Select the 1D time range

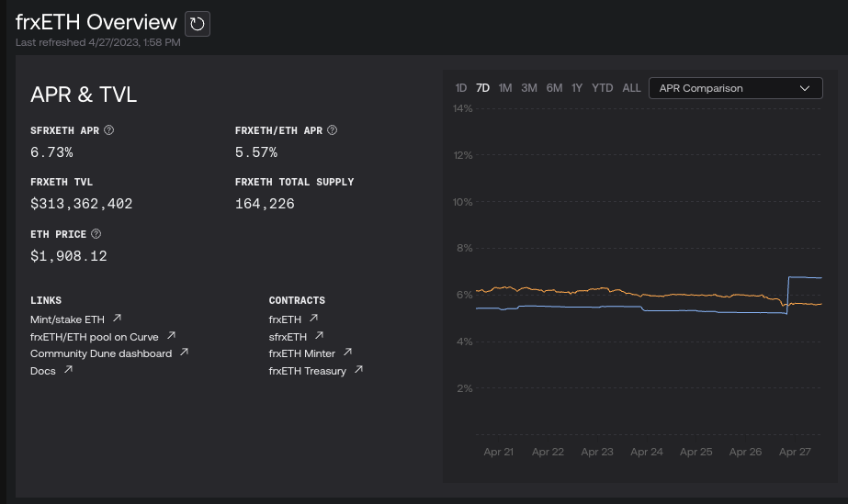click(461, 88)
